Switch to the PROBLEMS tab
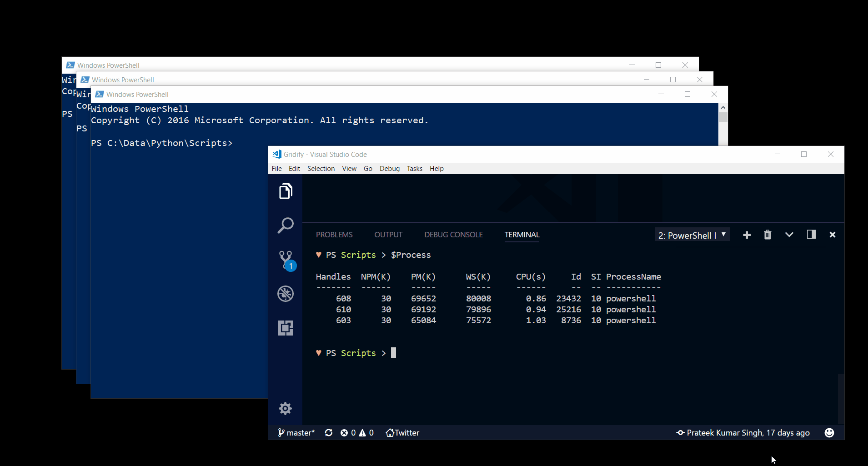 pyautogui.click(x=334, y=235)
